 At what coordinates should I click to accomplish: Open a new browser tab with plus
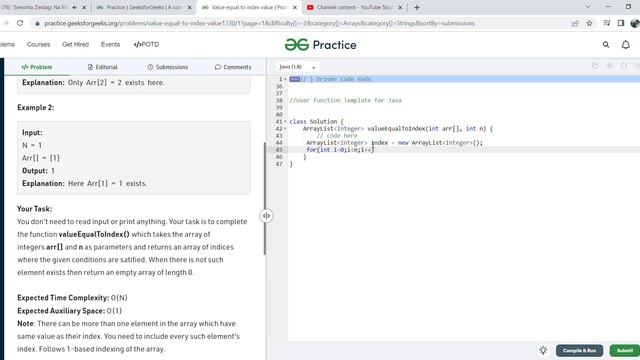417,7
